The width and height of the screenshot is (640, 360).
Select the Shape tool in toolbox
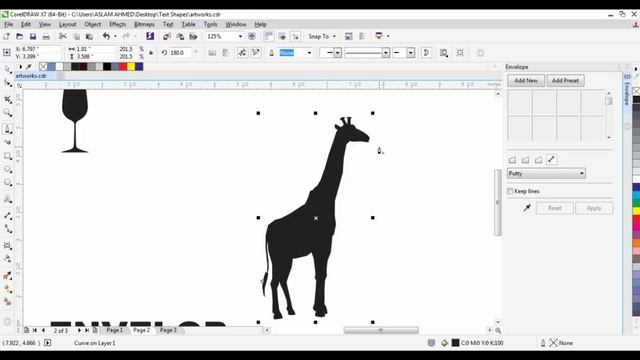(7, 84)
